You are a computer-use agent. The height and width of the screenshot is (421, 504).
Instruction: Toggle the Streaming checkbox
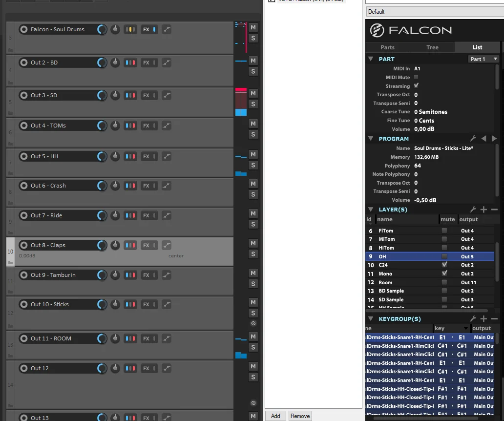416,85
